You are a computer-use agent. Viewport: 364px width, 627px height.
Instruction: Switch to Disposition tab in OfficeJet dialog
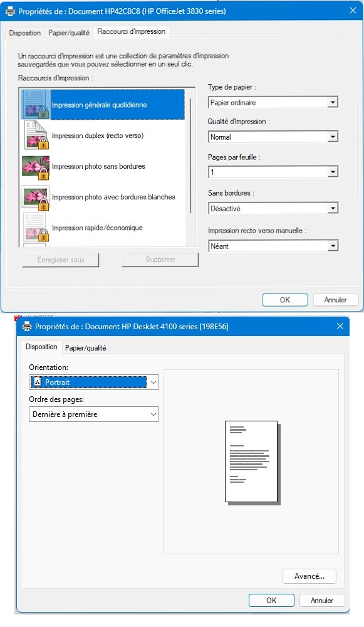(x=25, y=33)
